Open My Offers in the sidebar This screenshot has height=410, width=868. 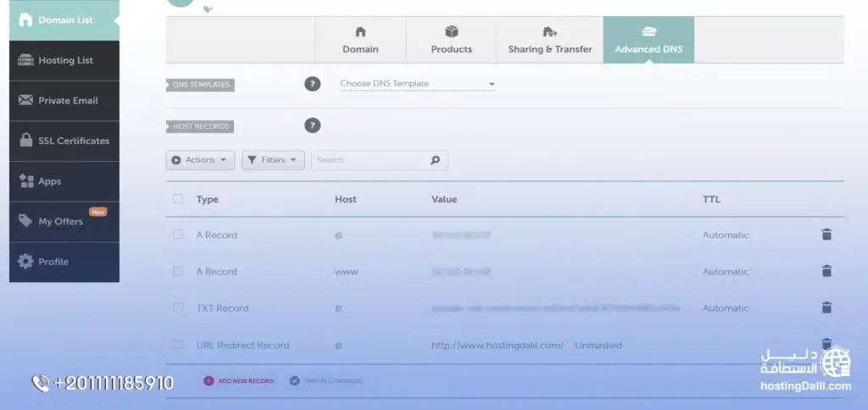tap(64, 221)
